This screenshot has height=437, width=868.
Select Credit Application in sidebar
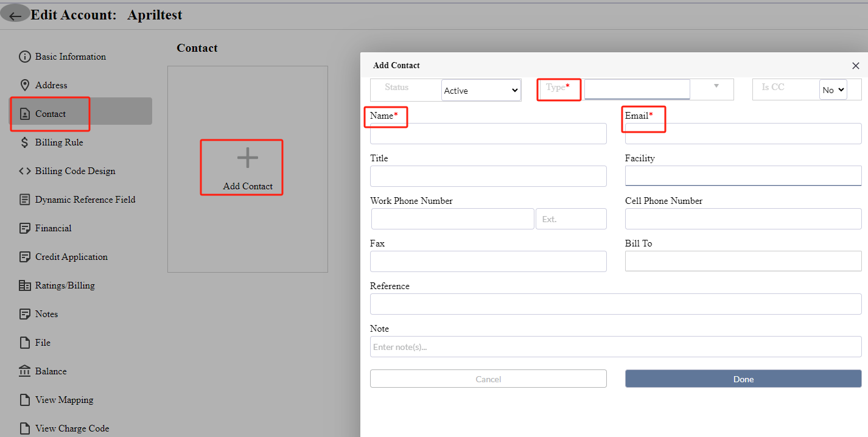71,257
